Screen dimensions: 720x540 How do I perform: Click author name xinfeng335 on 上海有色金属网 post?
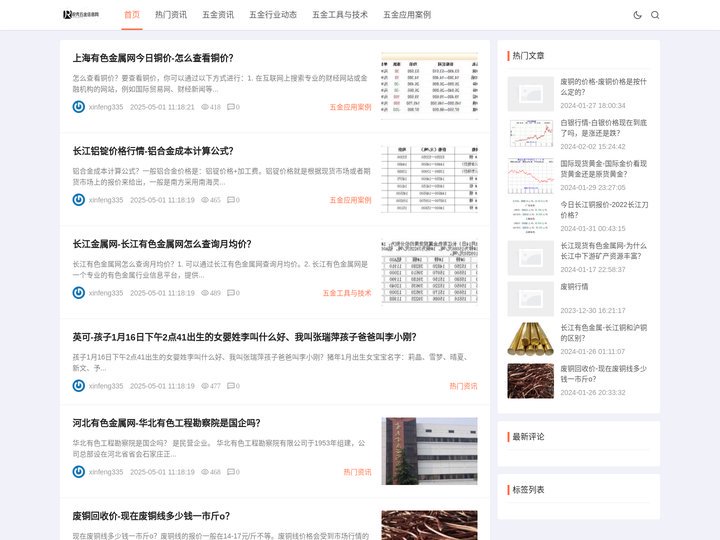point(106,107)
